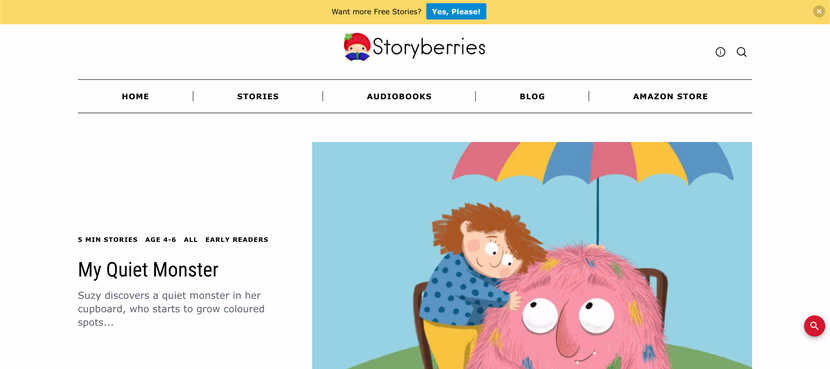Click the Want more Free Stories text
Screen dimensions: 830x369
[376, 12]
